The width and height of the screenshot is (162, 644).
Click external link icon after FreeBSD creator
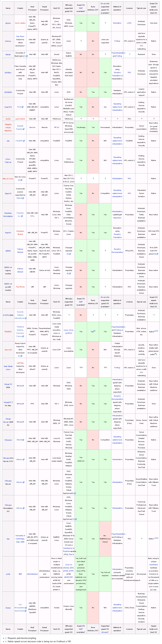click(24, 141)
